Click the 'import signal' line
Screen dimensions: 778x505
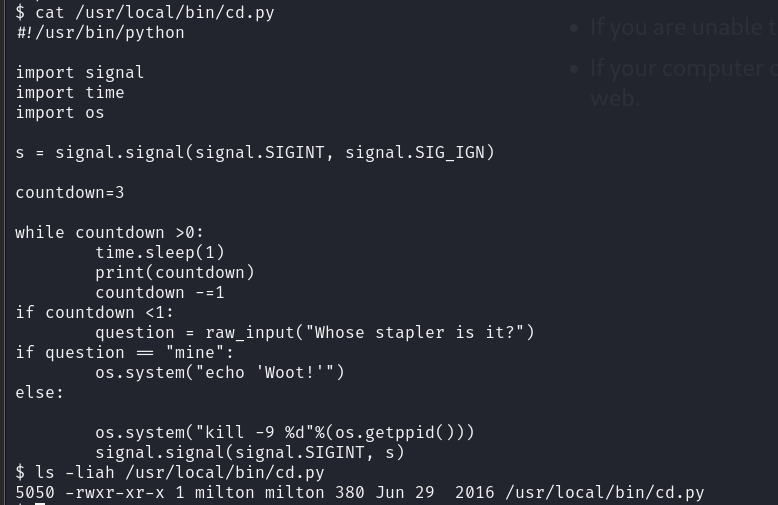pos(80,73)
